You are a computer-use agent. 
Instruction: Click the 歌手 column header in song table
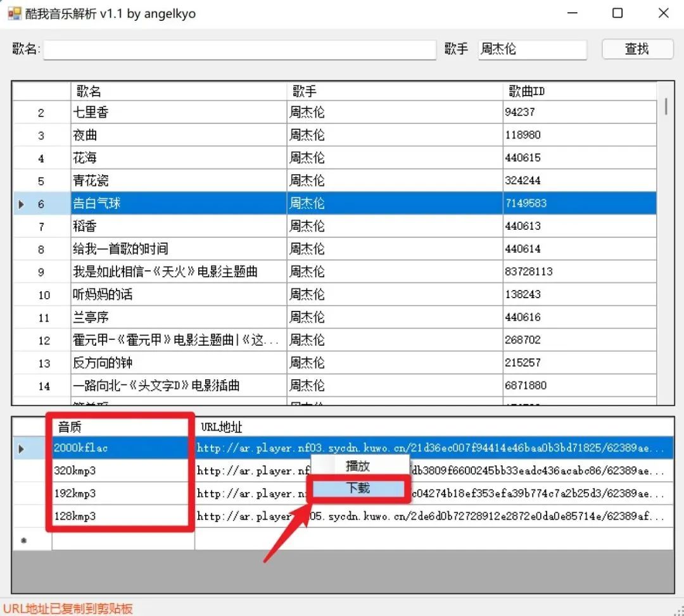(x=395, y=92)
